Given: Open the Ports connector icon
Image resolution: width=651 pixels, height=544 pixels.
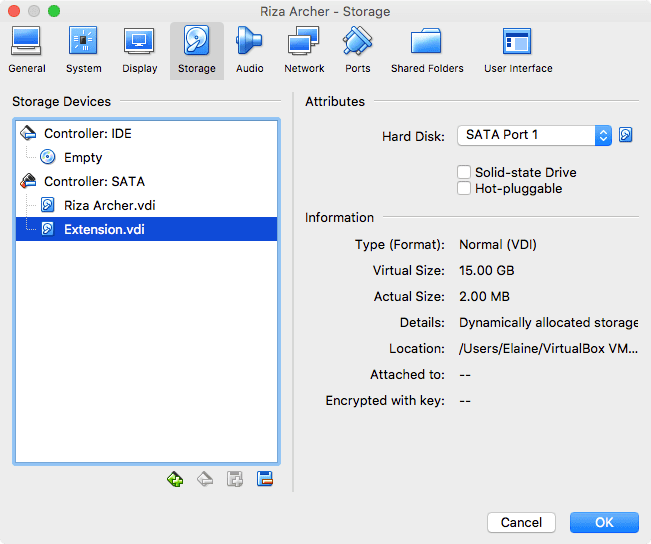Looking at the screenshot, I should pos(357,41).
